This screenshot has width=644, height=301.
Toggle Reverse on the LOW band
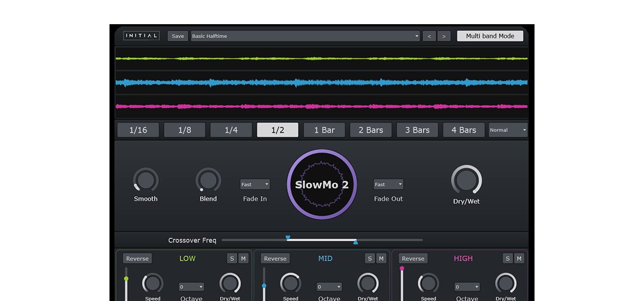[137, 259]
